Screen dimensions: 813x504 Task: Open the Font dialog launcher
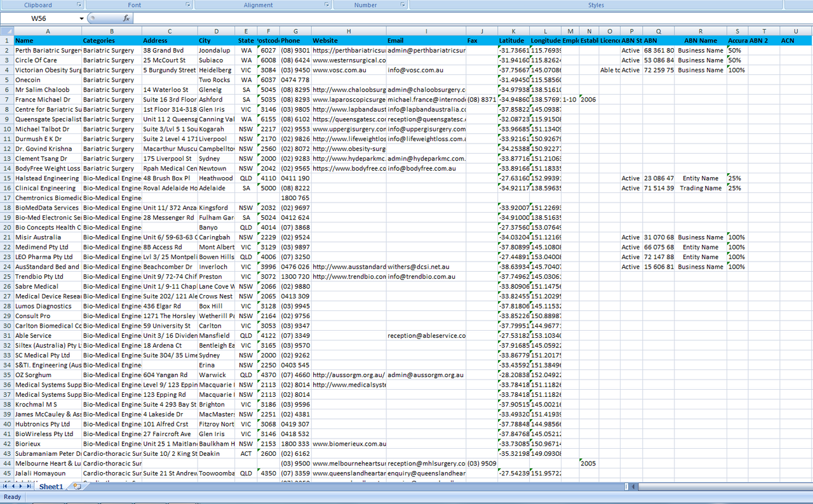pos(188,5)
